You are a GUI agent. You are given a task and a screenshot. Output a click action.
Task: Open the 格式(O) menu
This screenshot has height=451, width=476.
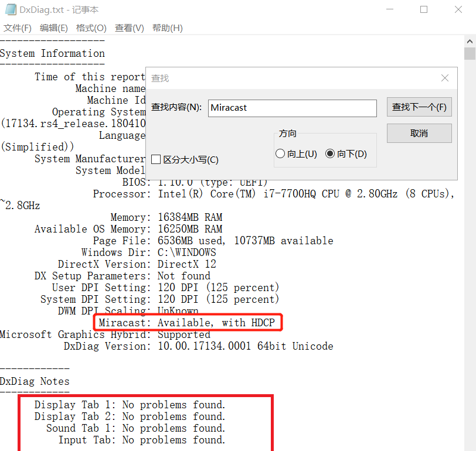tap(91, 28)
